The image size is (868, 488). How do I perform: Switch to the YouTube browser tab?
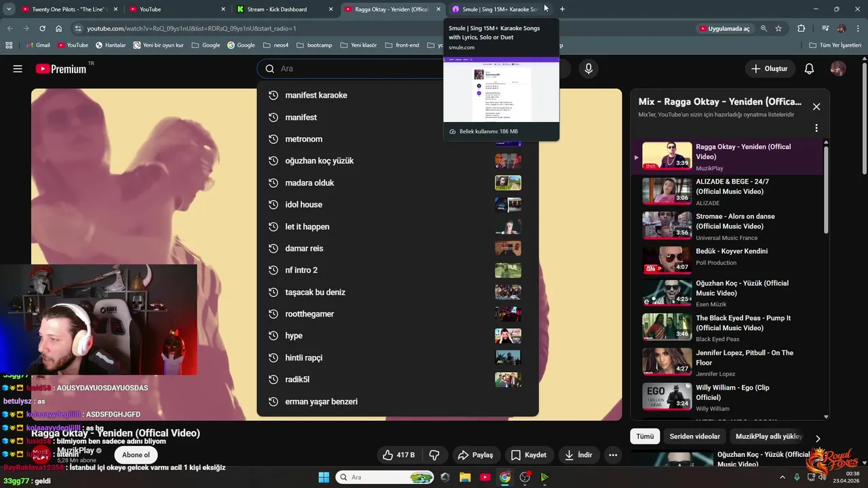[x=177, y=9]
